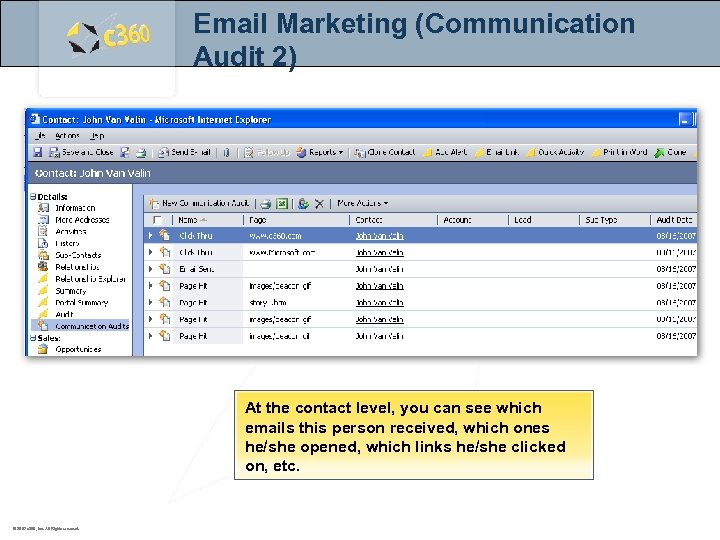Open Summary in the navigation pane
The image size is (720, 540).
coord(70,291)
